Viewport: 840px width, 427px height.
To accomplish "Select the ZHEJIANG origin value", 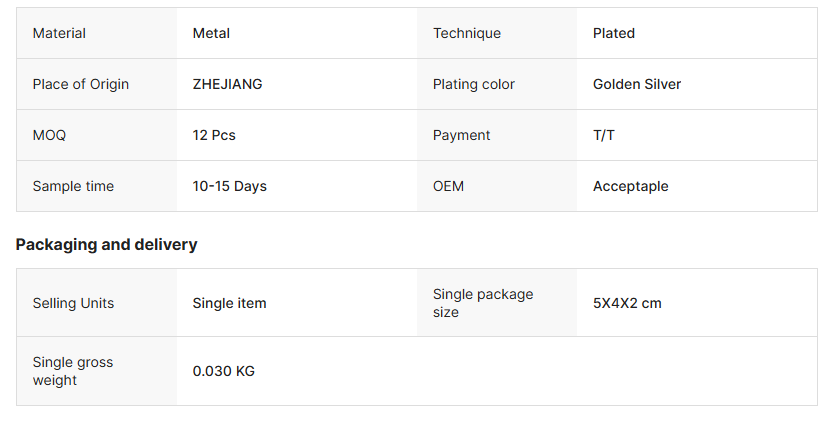I will [x=228, y=84].
